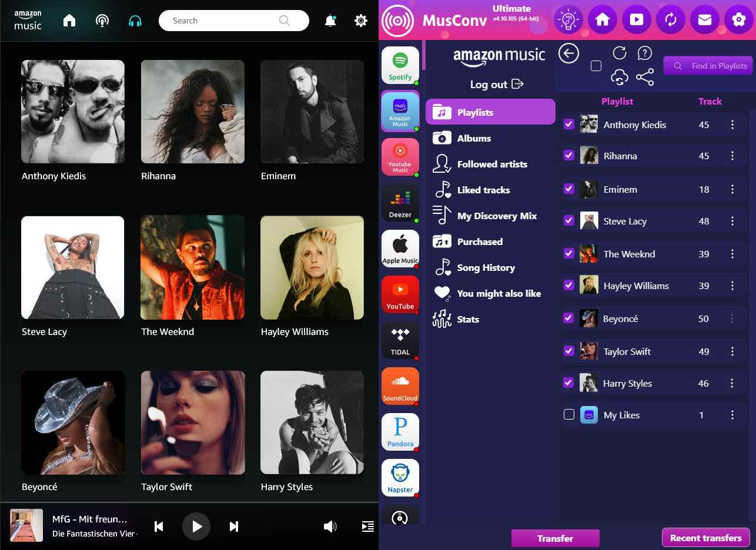Open the library headphones icon
Screen dimensions: 756x550
(135, 21)
